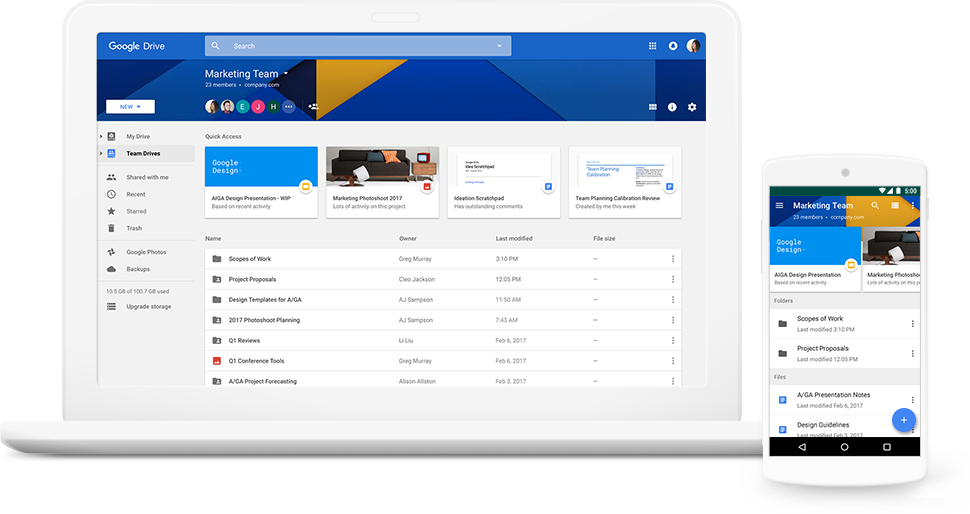The height and width of the screenshot is (514, 970).
Task: Expand My Drive tree arrow
Action: click(101, 136)
